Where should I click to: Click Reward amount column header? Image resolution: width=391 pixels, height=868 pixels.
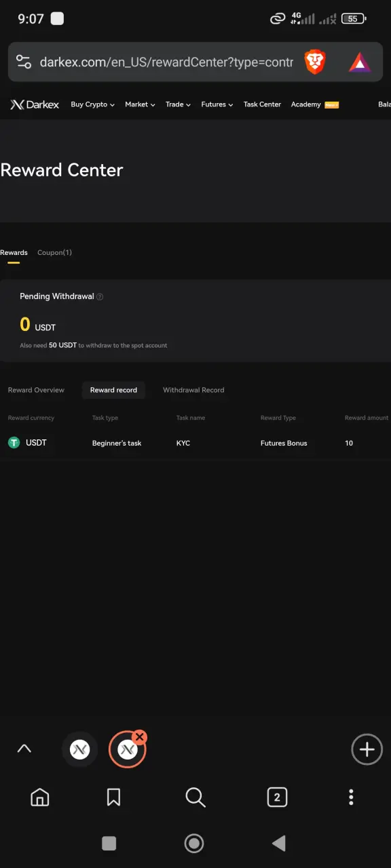(367, 418)
